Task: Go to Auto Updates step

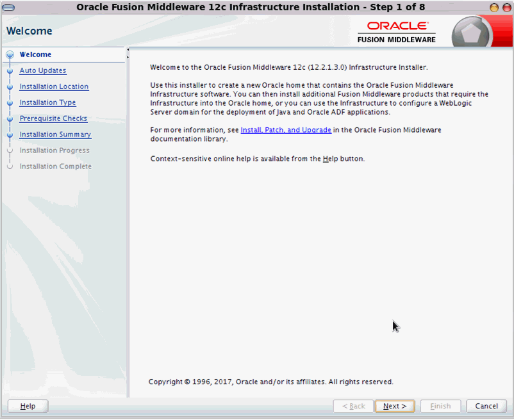Action: 42,70
